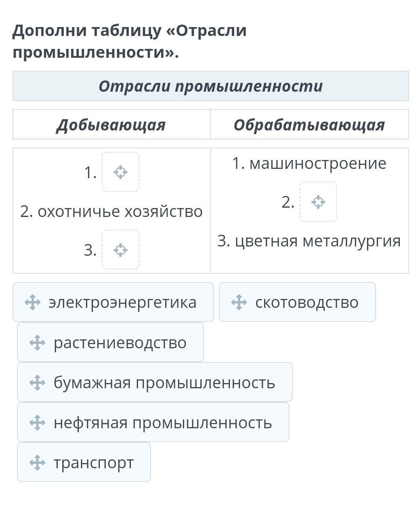Screen dimensions: 420x524
Task: Click the target icon in Обрабатывающая slot 2
Action: coord(318,202)
